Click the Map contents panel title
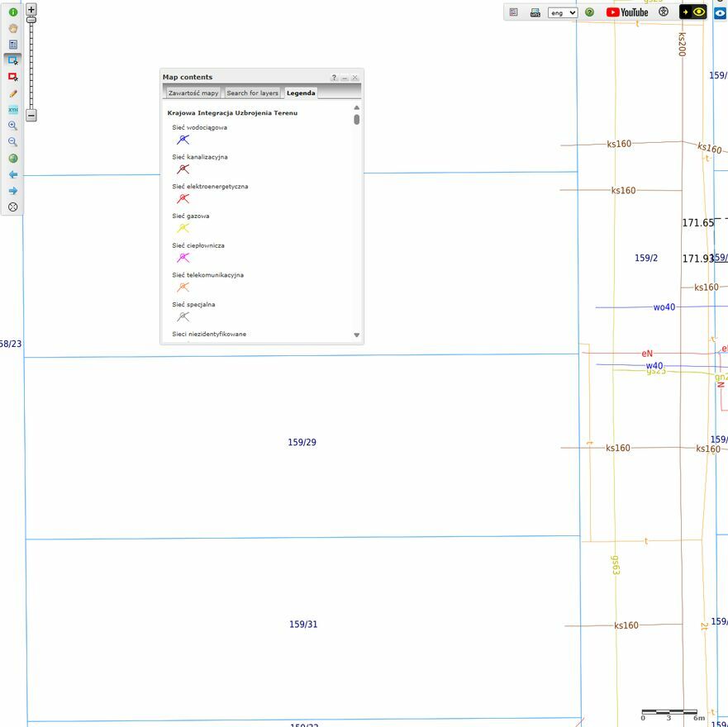Image resolution: width=728 pixels, height=727 pixels. [x=188, y=77]
